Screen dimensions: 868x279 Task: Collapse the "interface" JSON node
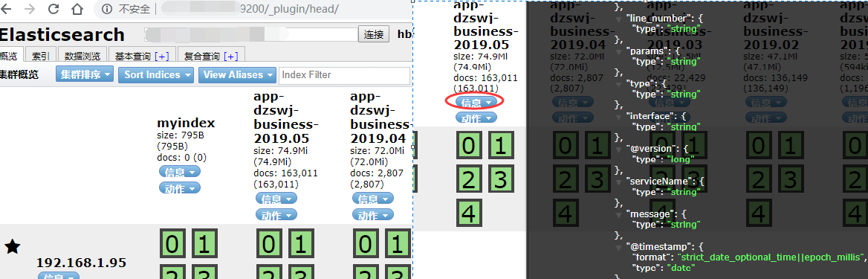[x=620, y=117]
